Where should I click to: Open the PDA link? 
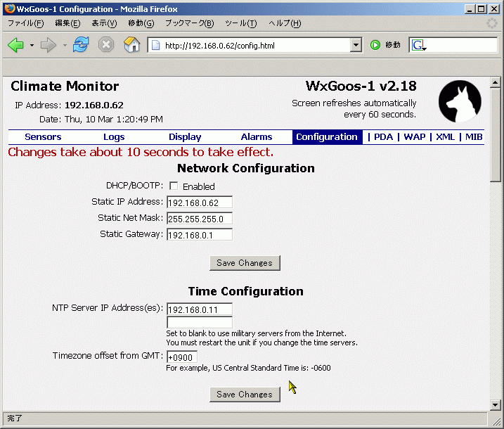click(x=384, y=137)
